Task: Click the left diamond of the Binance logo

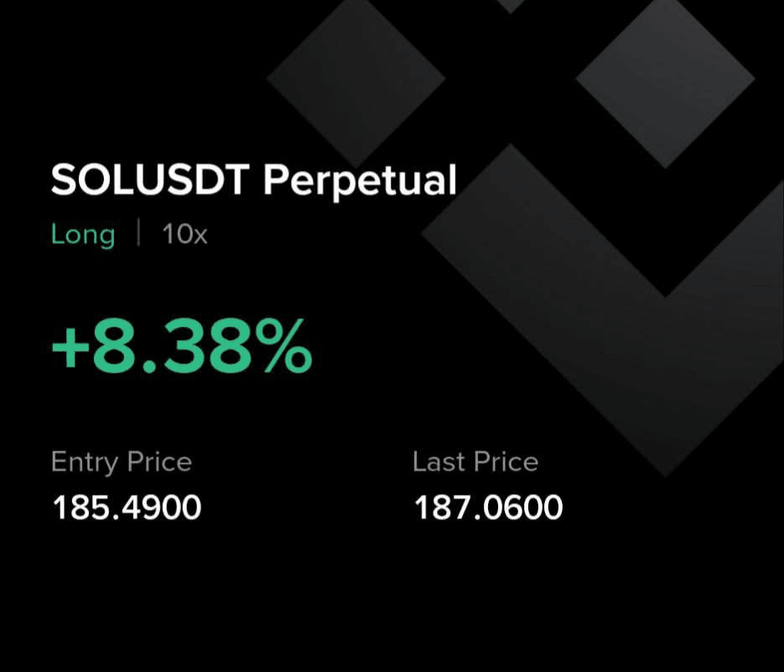Action: [356, 79]
